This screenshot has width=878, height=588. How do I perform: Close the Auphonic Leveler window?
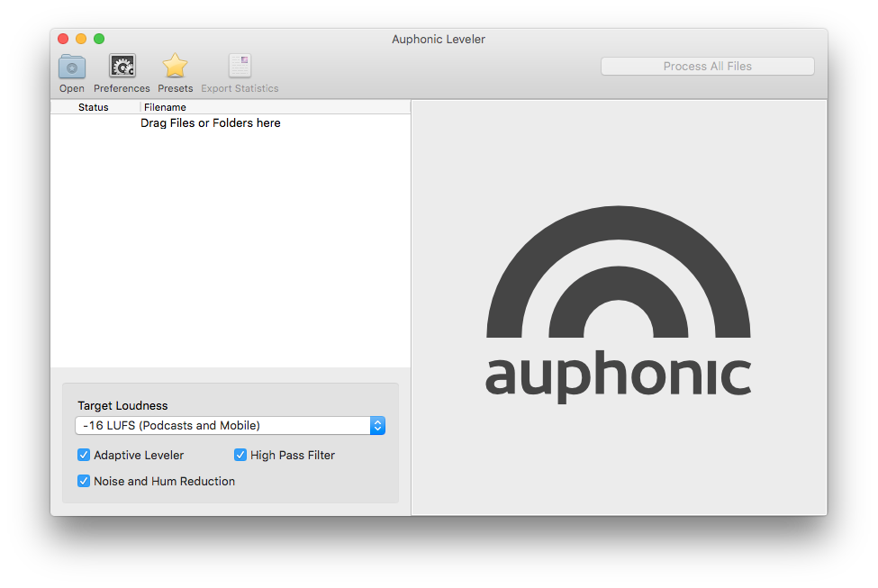(x=63, y=39)
